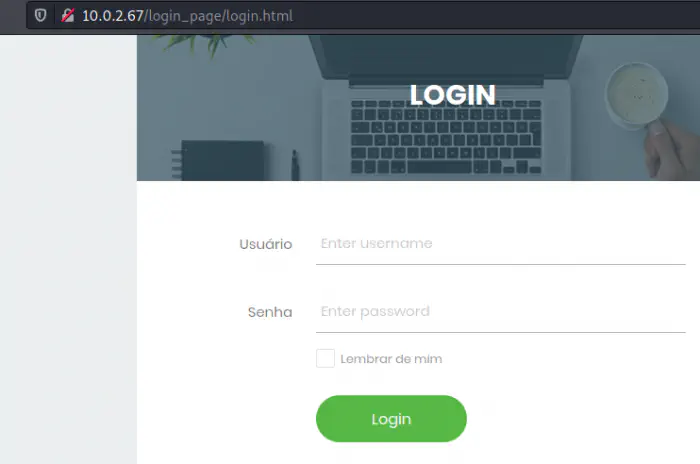Click the white LOGIN banner heading

tap(453, 95)
